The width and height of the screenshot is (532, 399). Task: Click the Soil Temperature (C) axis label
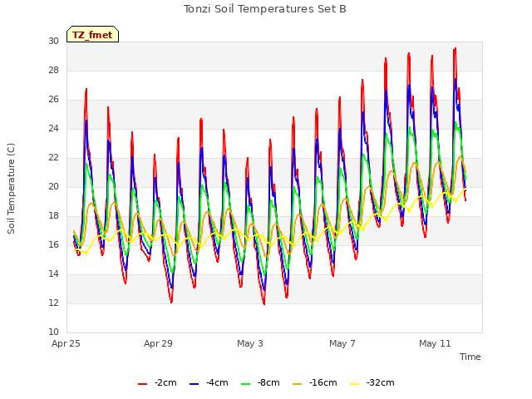[11, 189]
